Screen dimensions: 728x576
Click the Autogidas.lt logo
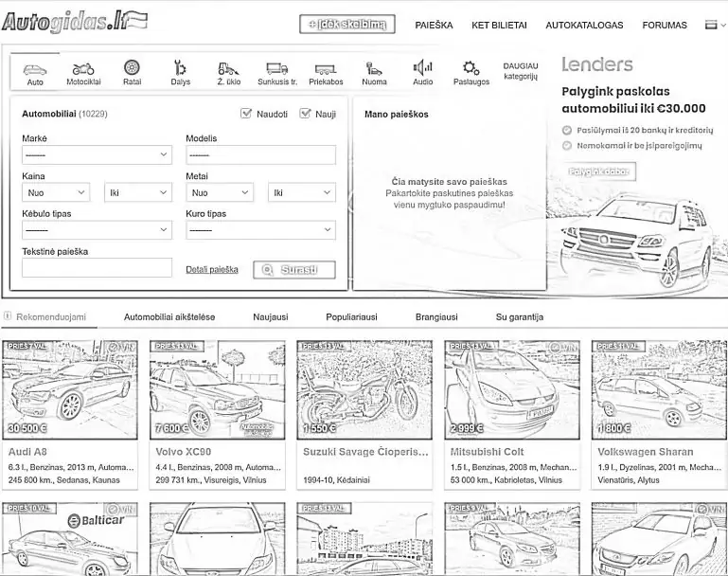(x=74, y=23)
